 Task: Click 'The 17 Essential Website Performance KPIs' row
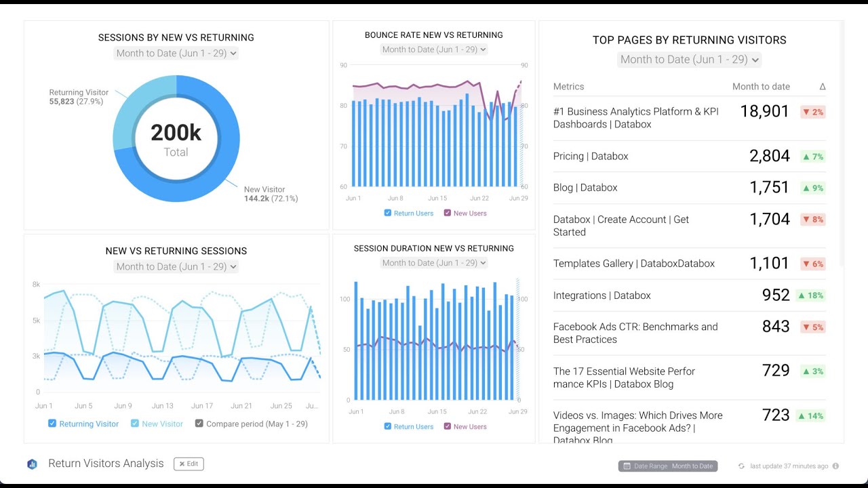[x=690, y=378]
